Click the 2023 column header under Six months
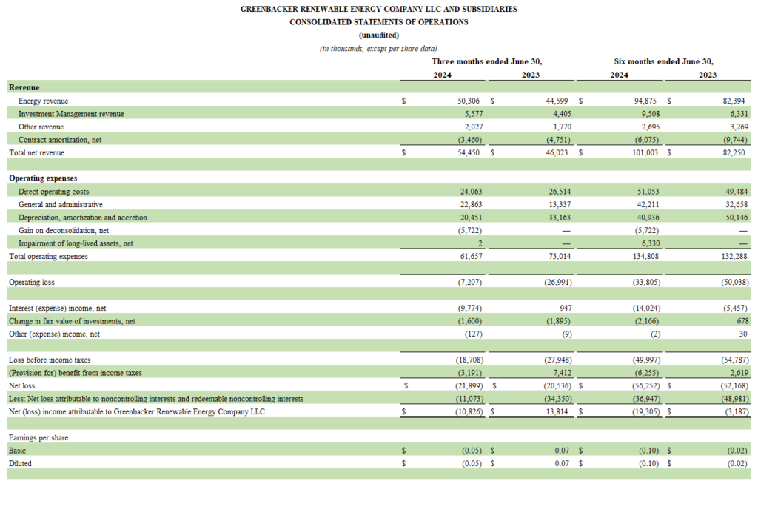This screenshot has width=758, height=532. pos(707,75)
